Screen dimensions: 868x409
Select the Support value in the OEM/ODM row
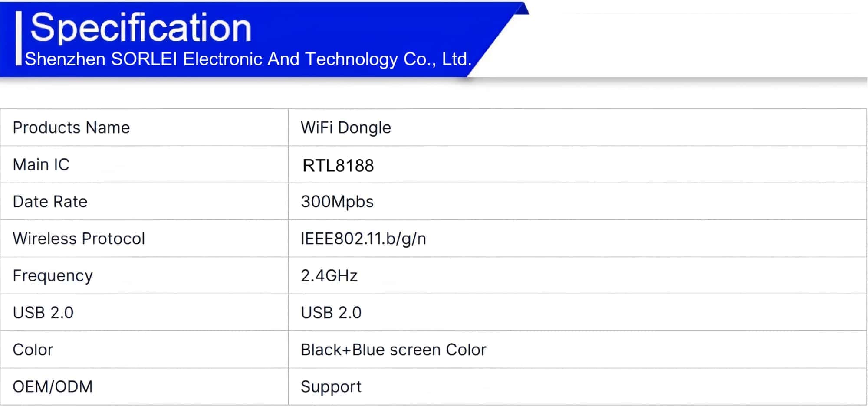tap(331, 386)
